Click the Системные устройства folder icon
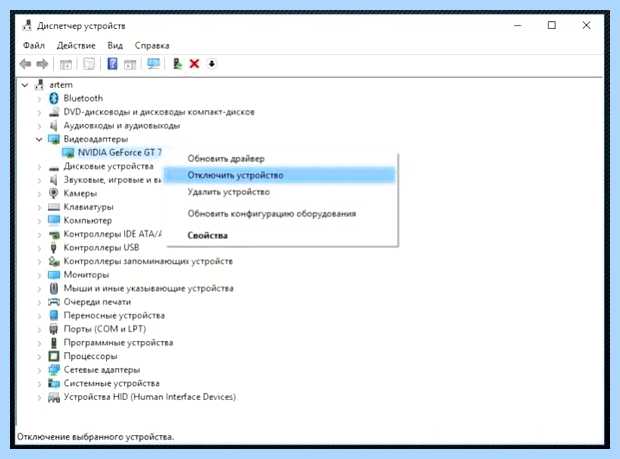The height and width of the screenshot is (459, 620). point(54,383)
